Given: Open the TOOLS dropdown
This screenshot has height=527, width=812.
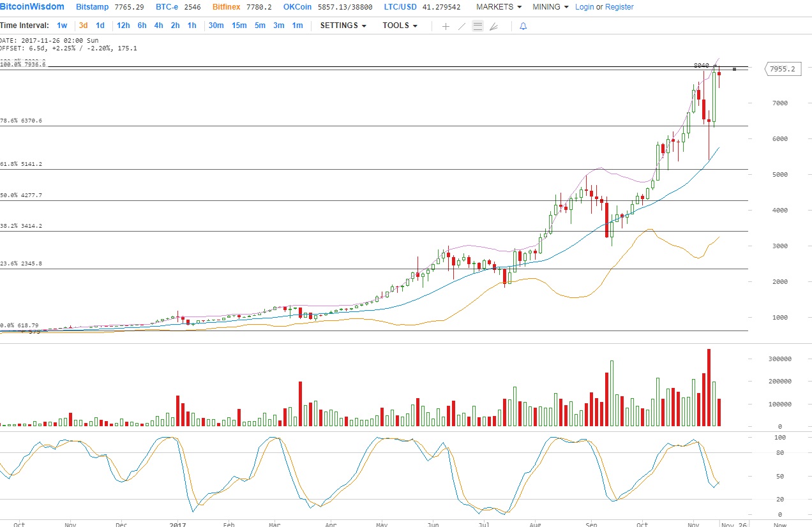Looking at the screenshot, I should tap(400, 26).
